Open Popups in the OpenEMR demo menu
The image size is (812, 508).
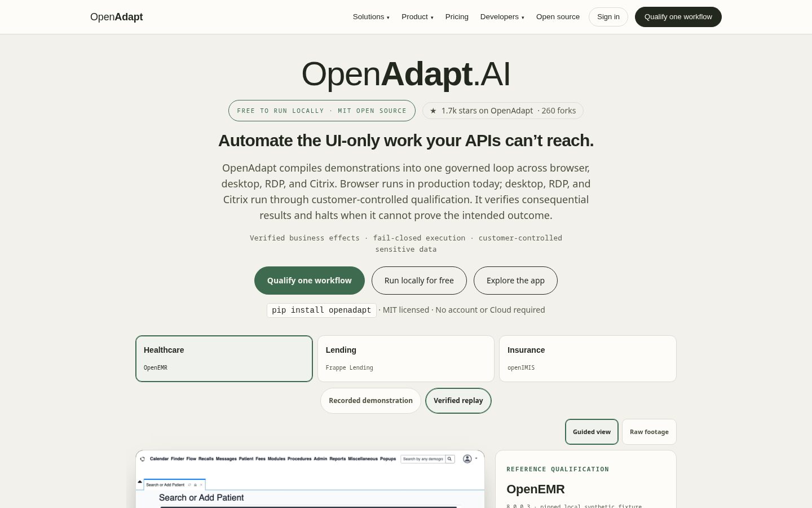tap(388, 459)
